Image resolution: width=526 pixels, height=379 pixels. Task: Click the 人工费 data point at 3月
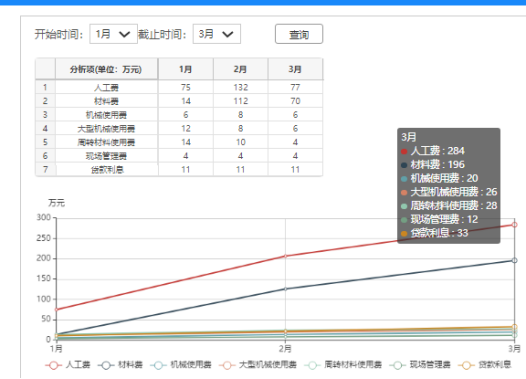click(x=514, y=225)
